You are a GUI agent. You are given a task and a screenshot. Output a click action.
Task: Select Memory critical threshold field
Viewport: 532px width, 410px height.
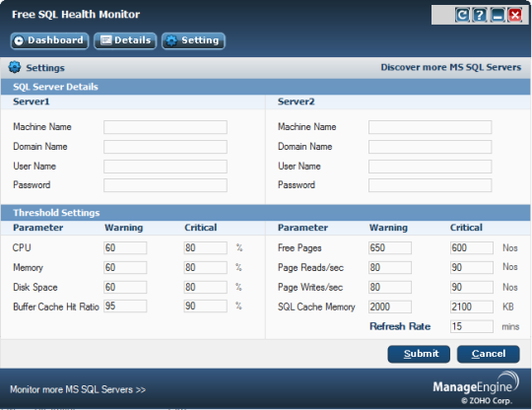pyautogui.click(x=205, y=267)
